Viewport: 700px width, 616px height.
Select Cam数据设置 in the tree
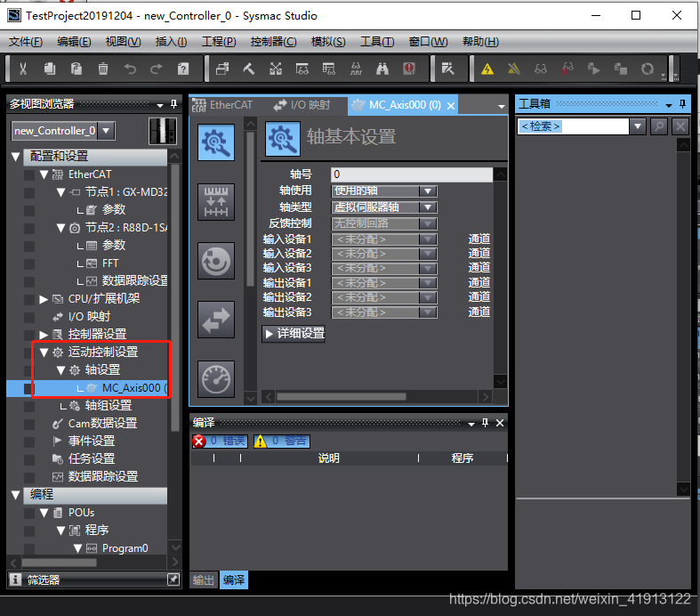point(102,424)
